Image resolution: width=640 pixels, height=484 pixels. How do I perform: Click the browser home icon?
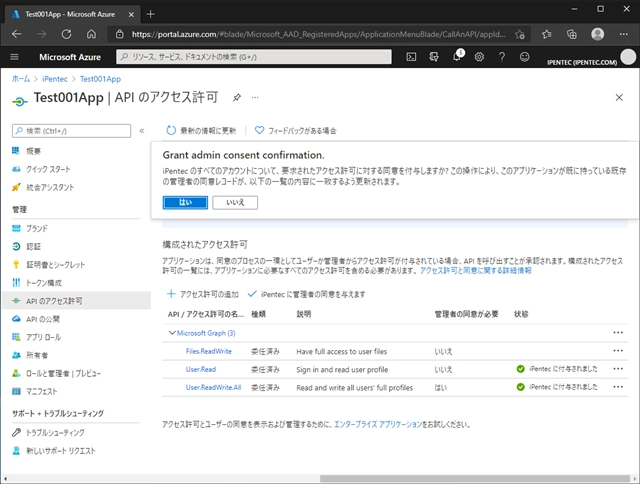(x=91, y=34)
